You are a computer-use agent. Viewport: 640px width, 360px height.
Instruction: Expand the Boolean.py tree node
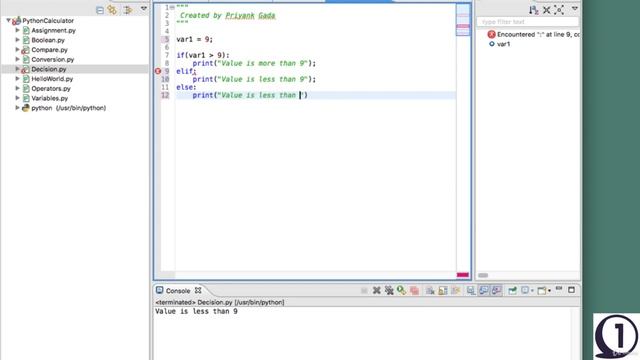coord(18,40)
